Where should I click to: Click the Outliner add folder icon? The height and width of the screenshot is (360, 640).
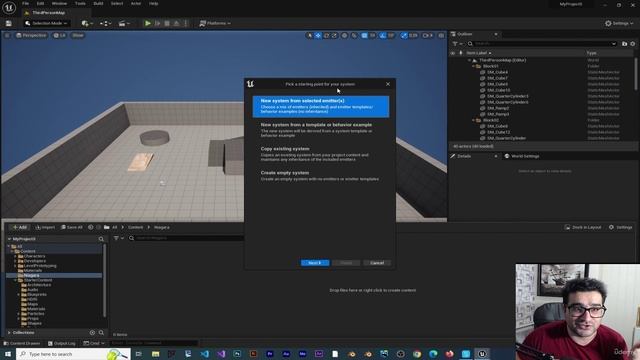[x=624, y=44]
